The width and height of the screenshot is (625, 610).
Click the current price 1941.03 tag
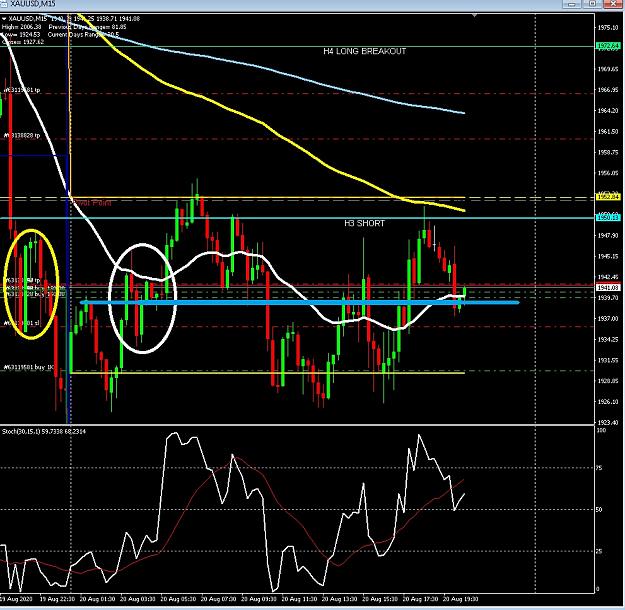pos(608,287)
